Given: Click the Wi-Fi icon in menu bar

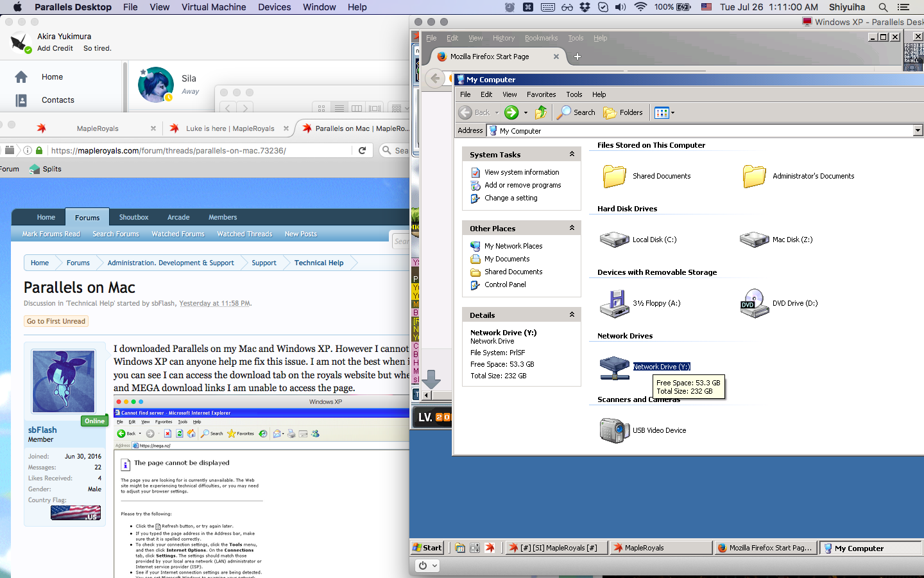Looking at the screenshot, I should click(x=640, y=7).
